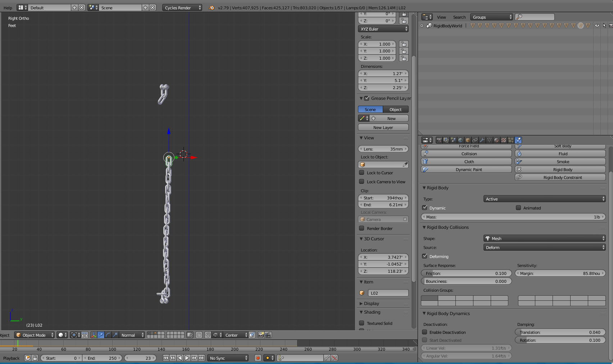Click the OpenGL render animation clapper icon

click(x=268, y=335)
